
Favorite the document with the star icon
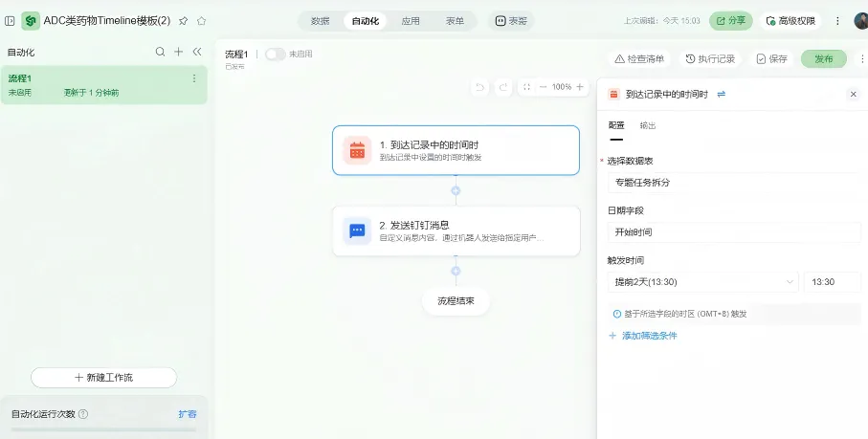202,21
